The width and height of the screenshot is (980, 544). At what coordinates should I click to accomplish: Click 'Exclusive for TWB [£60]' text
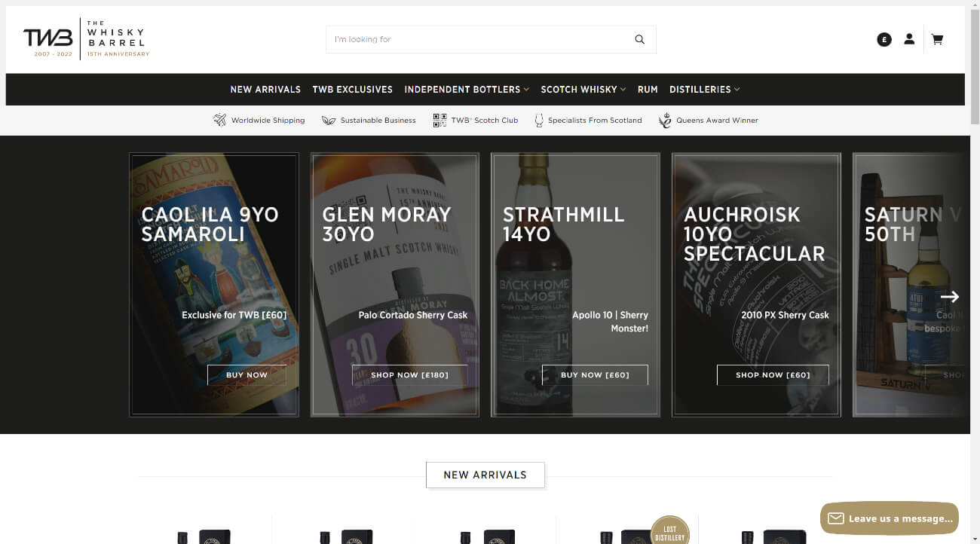(x=234, y=315)
